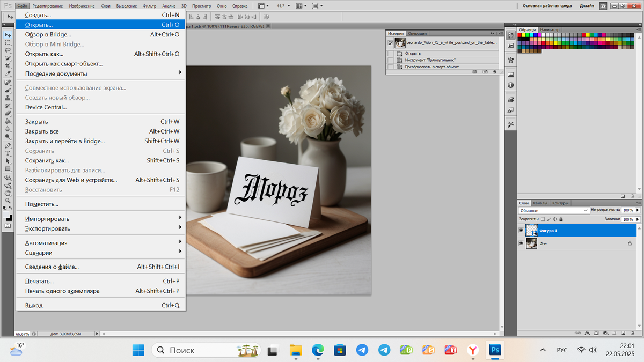Select the Crop tool in the toolbox
This screenshot has width=644, height=362.
[8, 65]
